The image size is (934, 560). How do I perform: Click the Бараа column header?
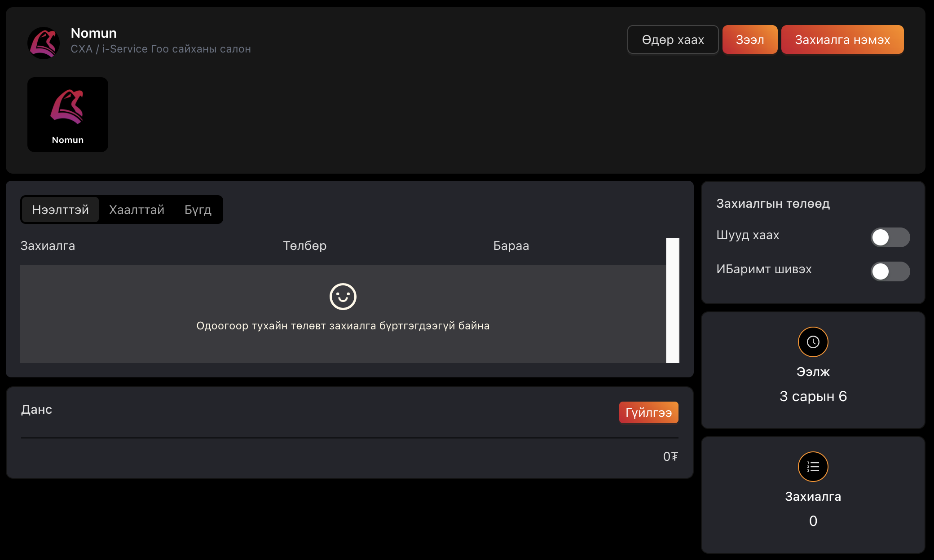click(x=511, y=246)
